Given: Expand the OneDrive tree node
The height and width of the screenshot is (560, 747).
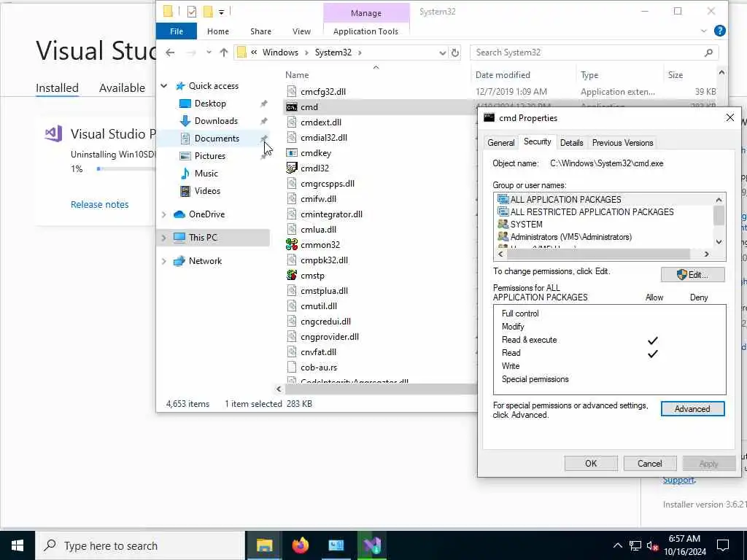Looking at the screenshot, I should point(164,214).
